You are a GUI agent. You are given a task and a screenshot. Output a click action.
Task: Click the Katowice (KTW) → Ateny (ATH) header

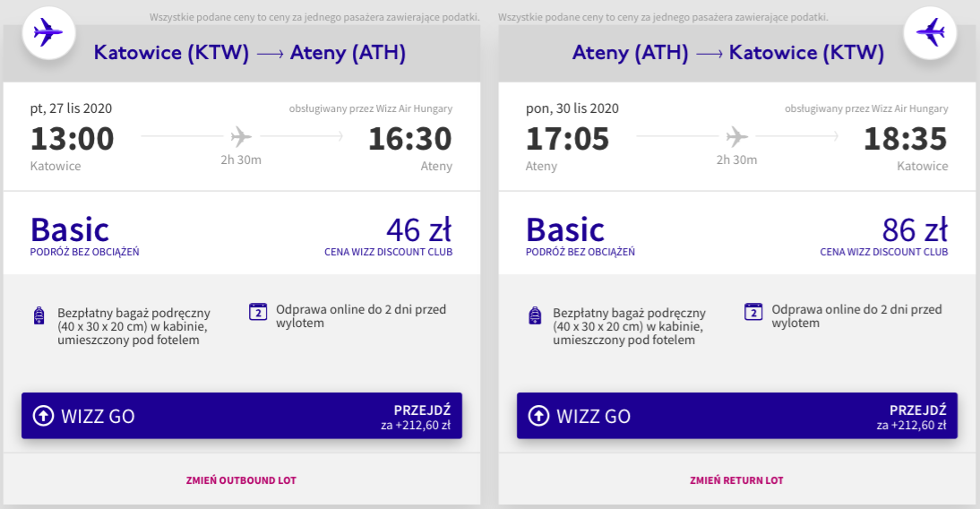pos(250,54)
